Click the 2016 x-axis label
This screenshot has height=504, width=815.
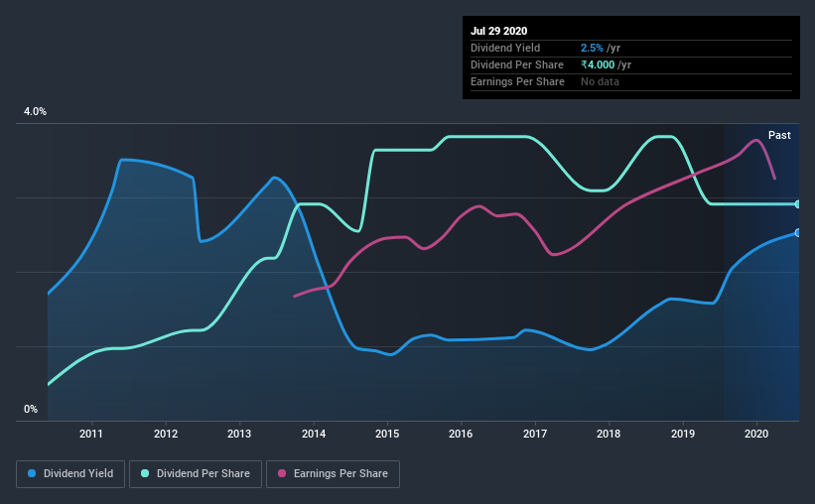pos(461,434)
